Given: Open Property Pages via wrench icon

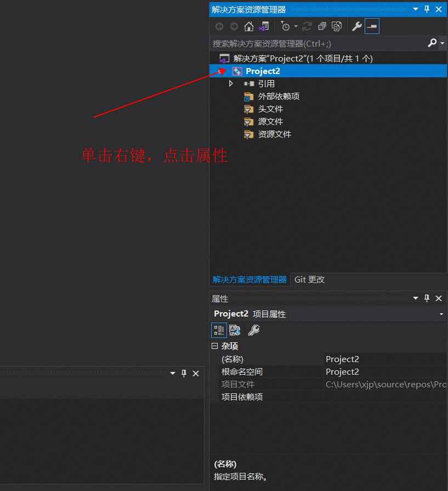Looking at the screenshot, I should (253, 330).
